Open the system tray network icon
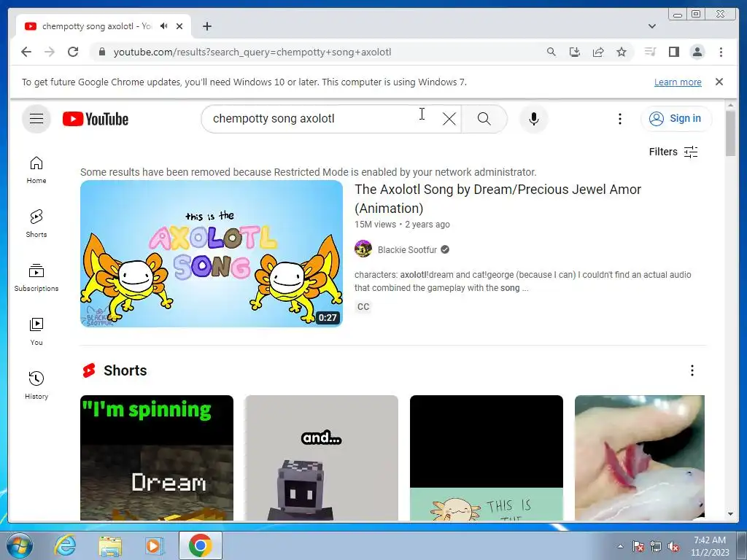The image size is (747, 560). (x=656, y=546)
